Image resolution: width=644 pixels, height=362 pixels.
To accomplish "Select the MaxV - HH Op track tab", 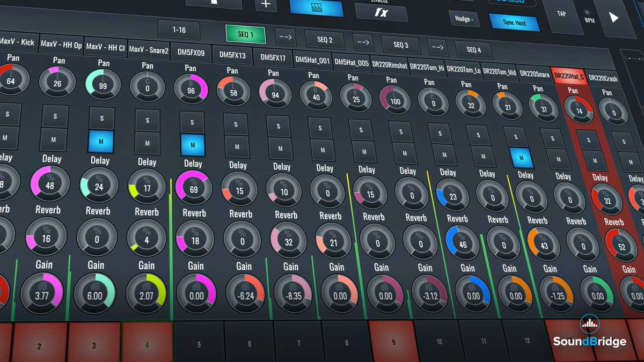I will [61, 45].
